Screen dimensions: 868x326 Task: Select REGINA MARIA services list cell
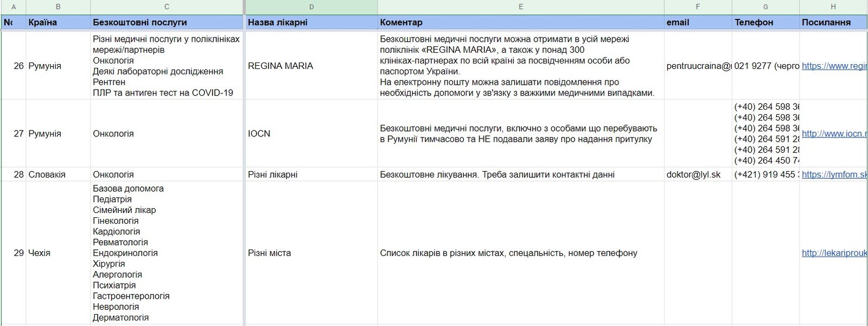tap(167, 66)
